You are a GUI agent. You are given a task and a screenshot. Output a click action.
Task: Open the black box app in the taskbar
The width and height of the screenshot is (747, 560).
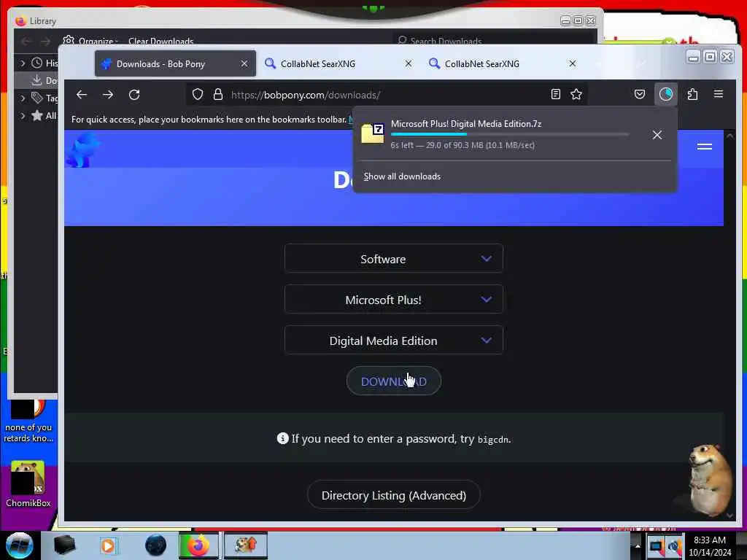(64, 545)
